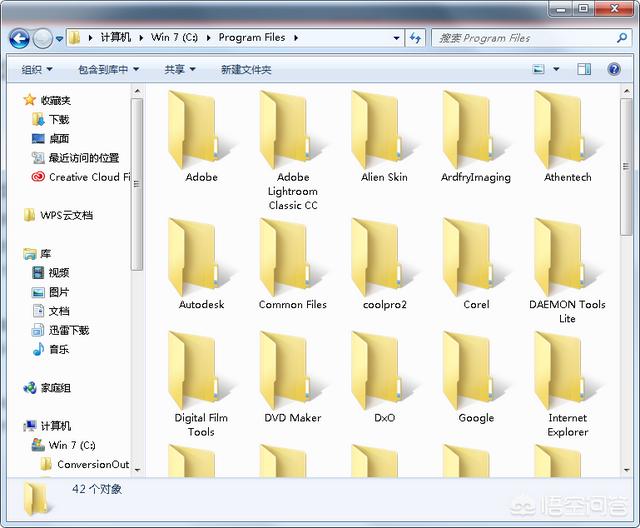640x528 pixels.
Task: Select the Win 7 (C:) breadcrumb
Action: 174,38
